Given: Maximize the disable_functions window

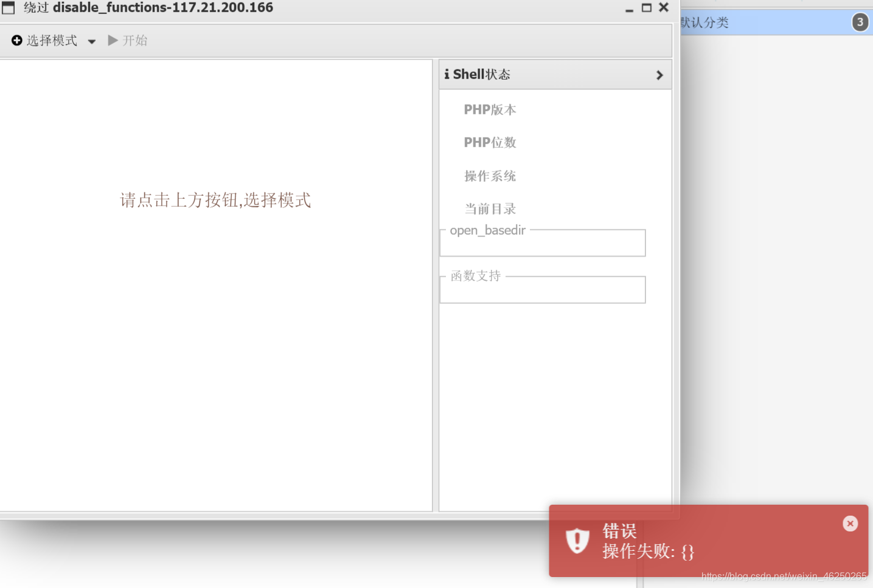Looking at the screenshot, I should point(647,8).
